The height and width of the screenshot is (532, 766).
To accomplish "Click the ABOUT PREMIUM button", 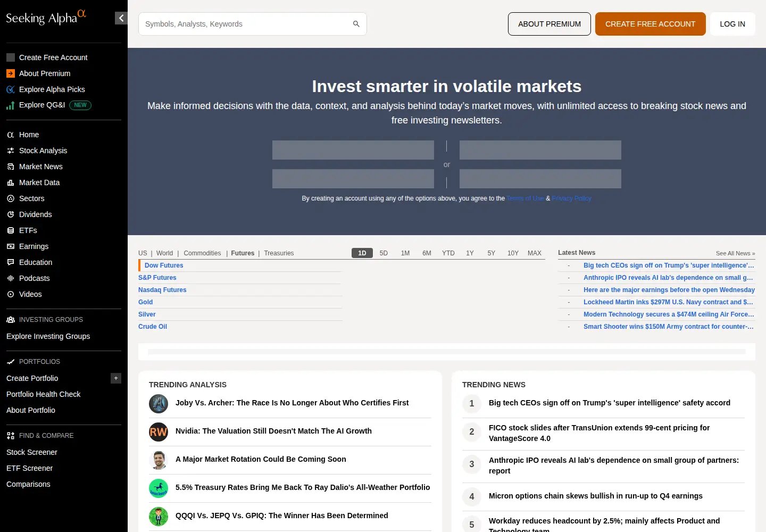I will [x=549, y=24].
